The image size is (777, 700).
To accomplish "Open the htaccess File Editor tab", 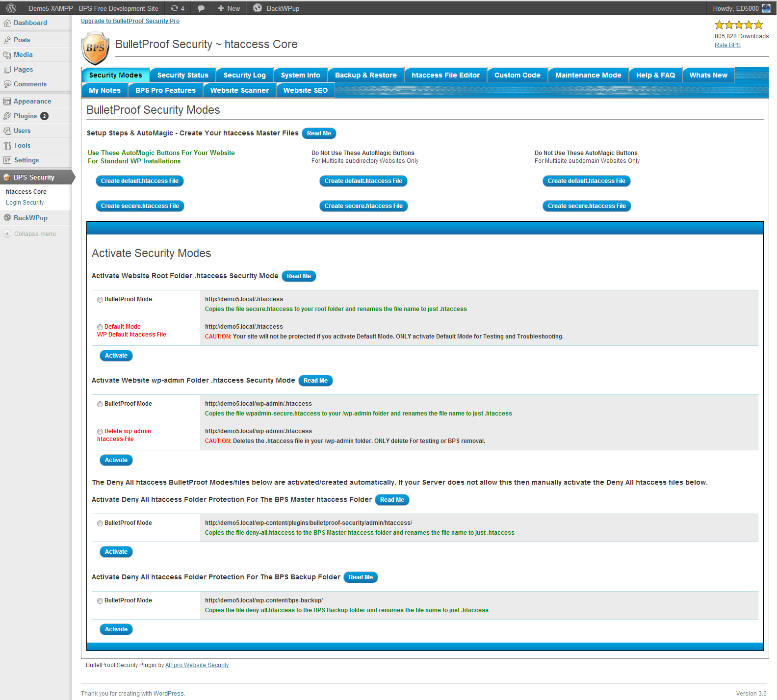I will [x=446, y=75].
